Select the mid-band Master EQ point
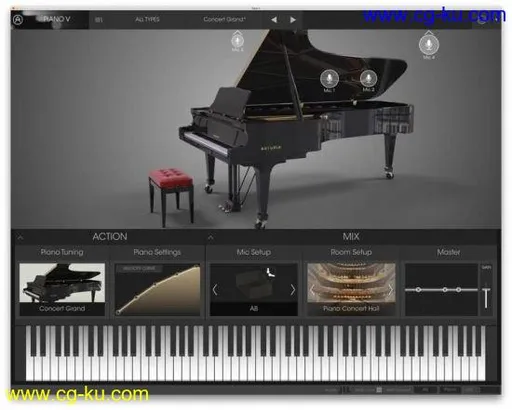 coord(445,290)
